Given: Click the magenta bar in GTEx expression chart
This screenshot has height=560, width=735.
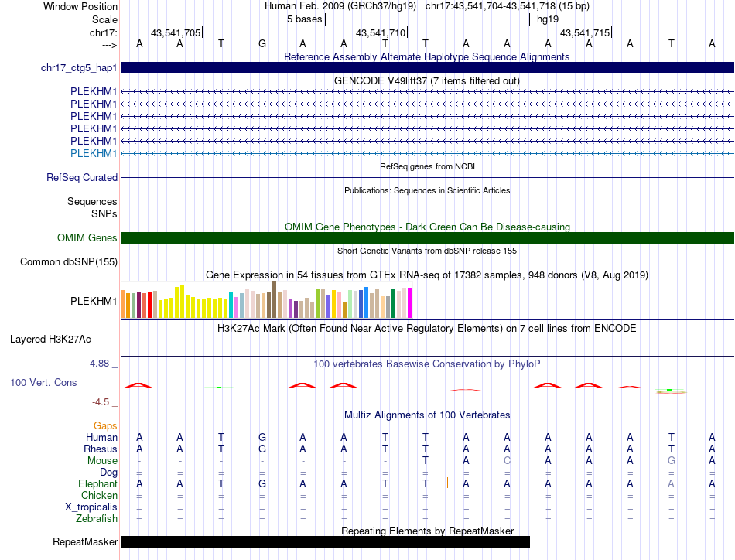Looking at the screenshot, I should pos(410,302).
